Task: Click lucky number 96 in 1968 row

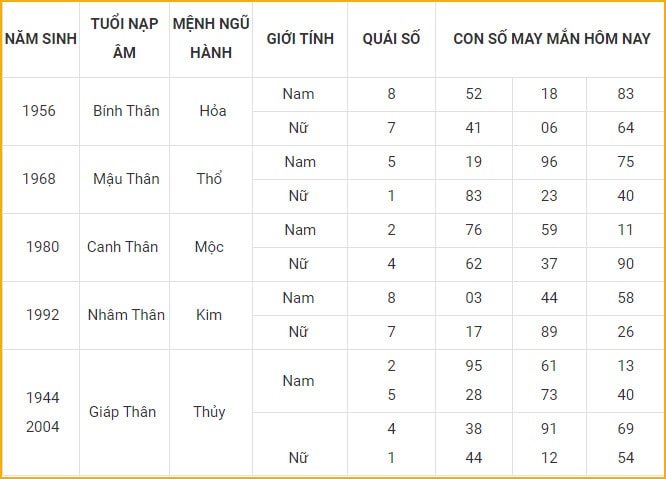Action: click(549, 162)
